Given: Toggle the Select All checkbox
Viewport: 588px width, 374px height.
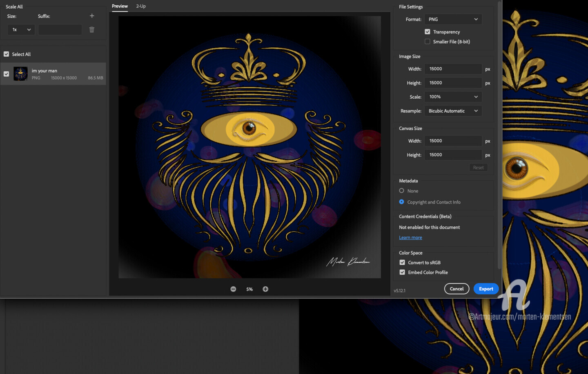Looking at the screenshot, I should click(x=6, y=54).
